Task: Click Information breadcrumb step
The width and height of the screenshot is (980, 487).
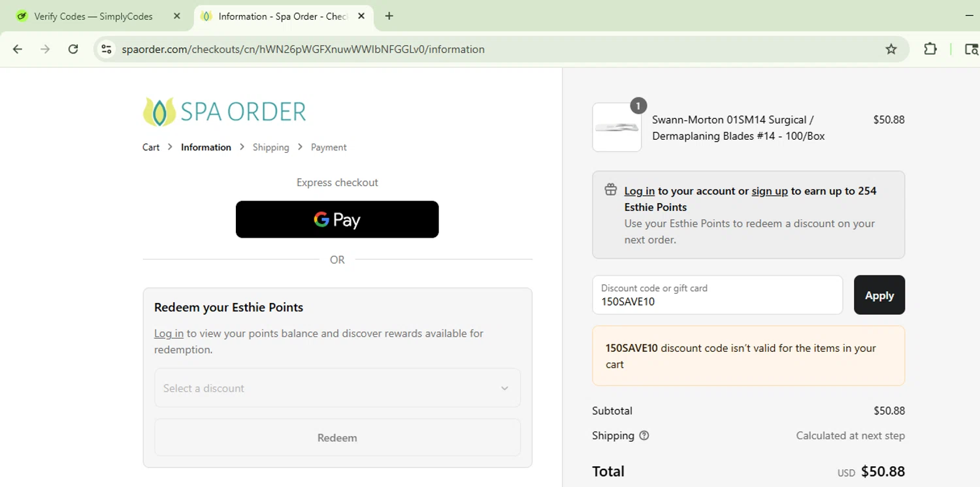Action: pyautogui.click(x=206, y=147)
